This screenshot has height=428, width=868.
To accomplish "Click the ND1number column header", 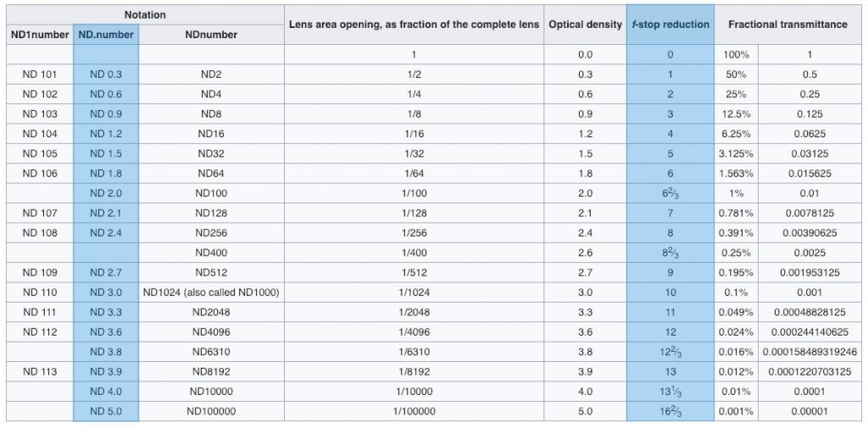I will click(x=40, y=35).
